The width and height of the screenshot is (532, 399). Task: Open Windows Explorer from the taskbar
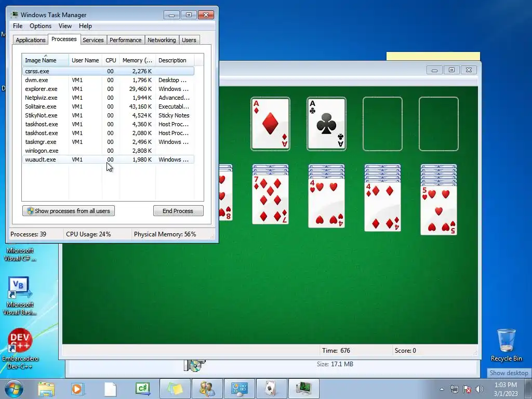(46, 389)
